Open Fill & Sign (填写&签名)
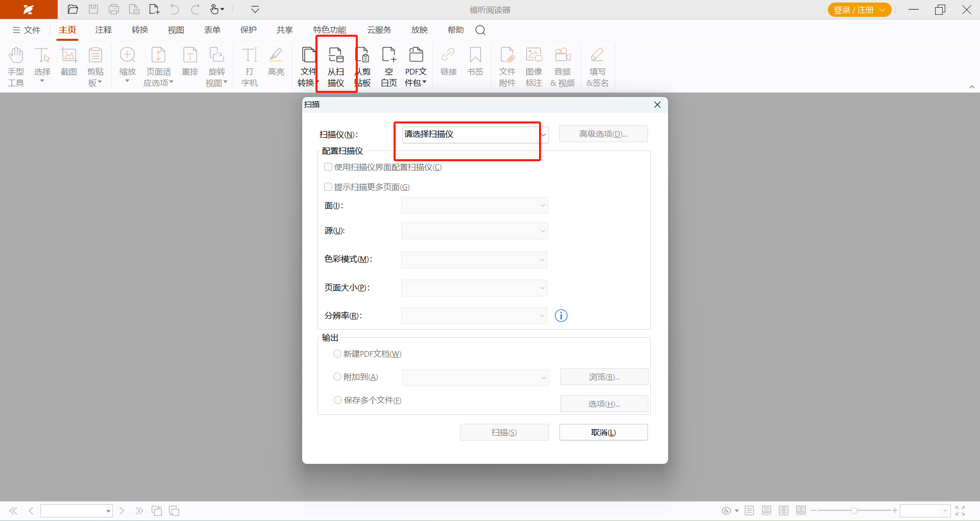Viewport: 980px width, 521px height. point(597,67)
